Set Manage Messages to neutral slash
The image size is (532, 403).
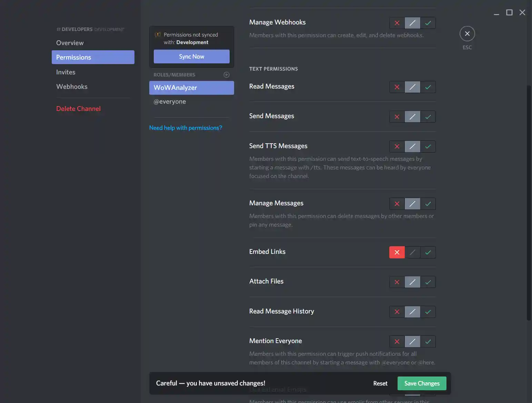click(x=412, y=204)
